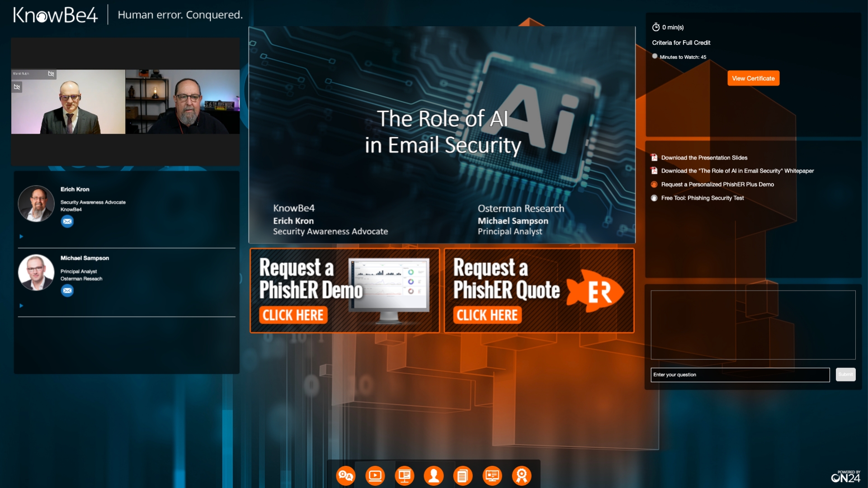Click the slide titled The Role of AI

pyautogui.click(x=442, y=135)
